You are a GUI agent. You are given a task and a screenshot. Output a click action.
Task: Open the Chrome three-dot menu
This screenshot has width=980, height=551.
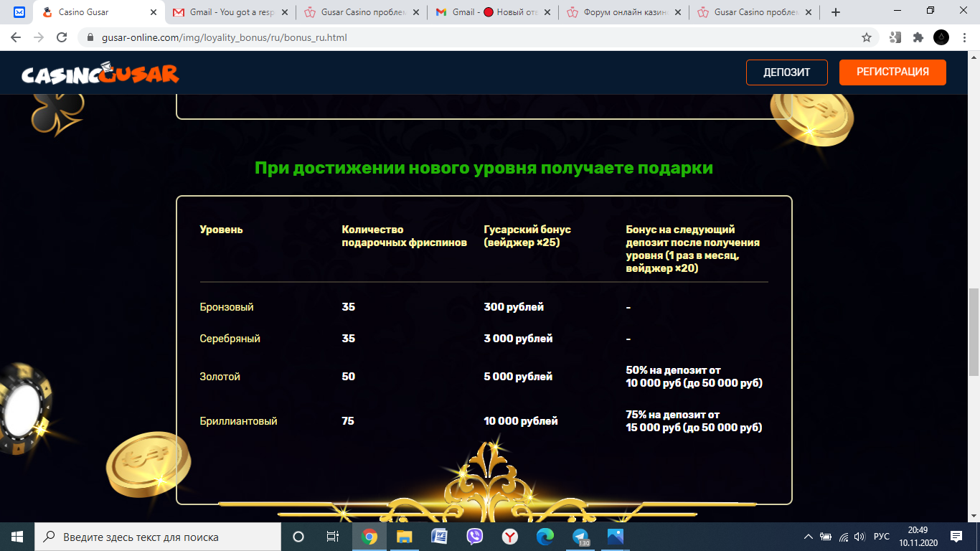coord(963,37)
